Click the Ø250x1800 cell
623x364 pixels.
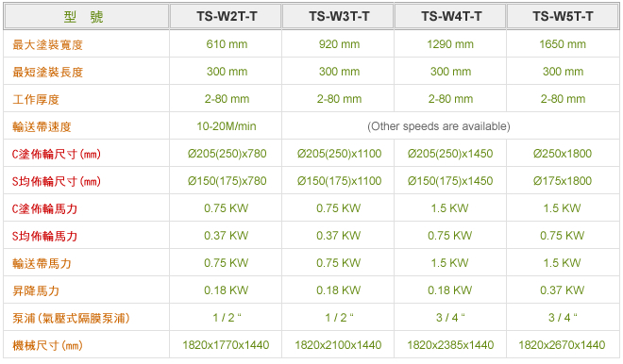(563, 154)
